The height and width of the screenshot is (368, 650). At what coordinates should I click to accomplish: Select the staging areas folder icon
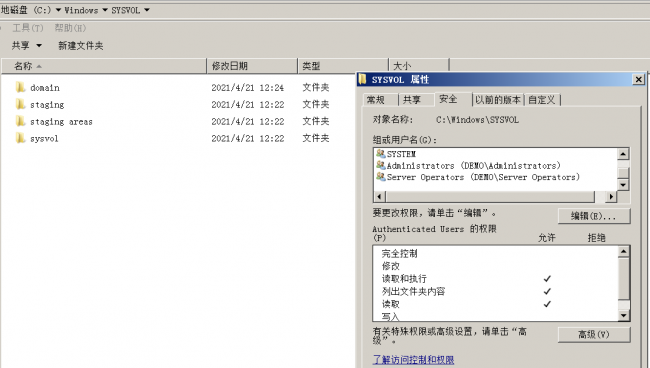tap(20, 121)
